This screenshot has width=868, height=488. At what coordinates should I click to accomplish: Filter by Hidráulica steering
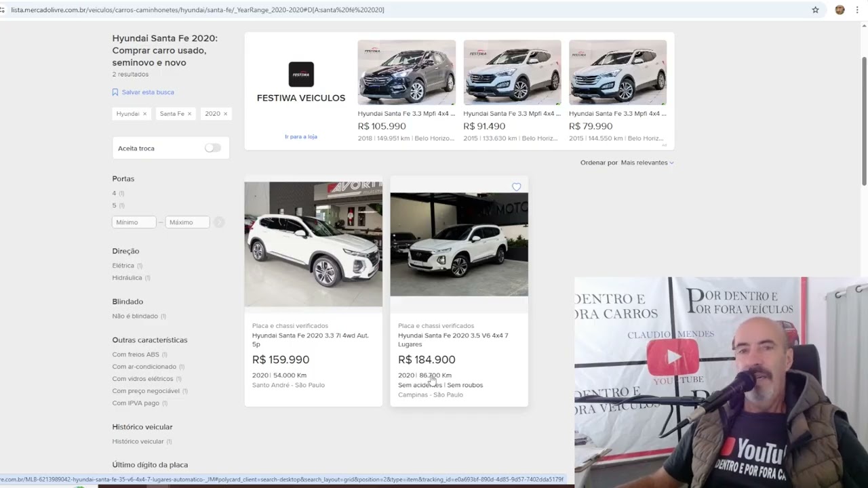coord(131,278)
